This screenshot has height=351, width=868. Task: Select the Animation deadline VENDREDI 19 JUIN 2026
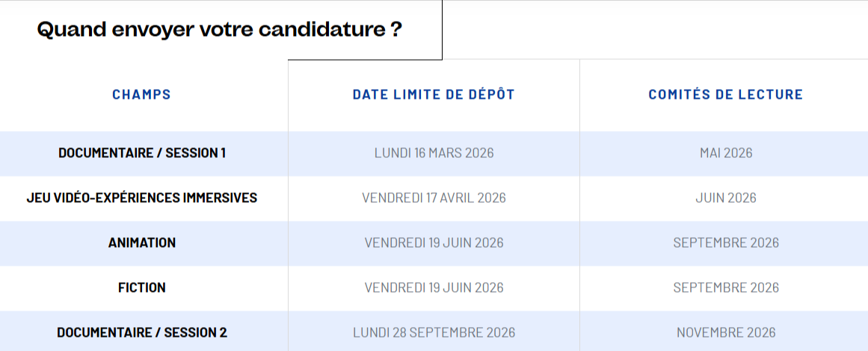click(x=434, y=242)
